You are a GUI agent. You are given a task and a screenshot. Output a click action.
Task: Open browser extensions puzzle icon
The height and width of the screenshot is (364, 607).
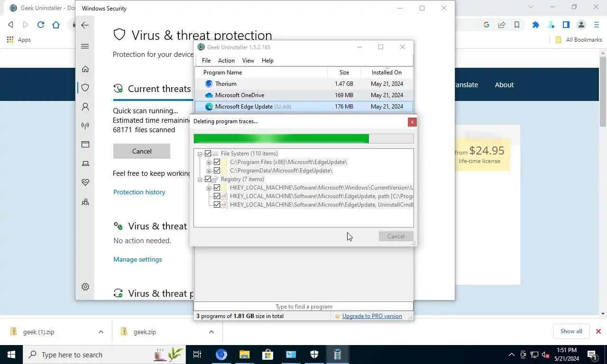point(536,25)
